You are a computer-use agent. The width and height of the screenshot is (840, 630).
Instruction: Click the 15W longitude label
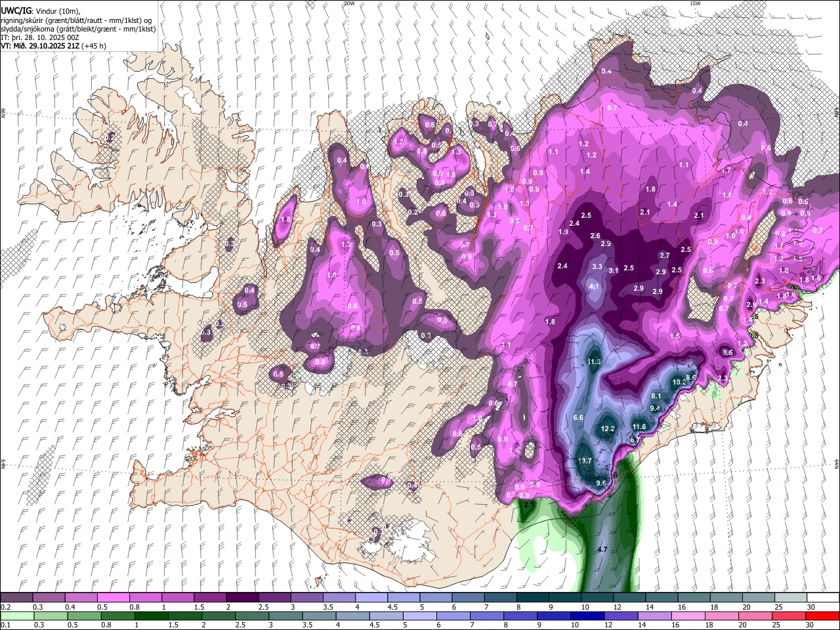pos(695,3)
